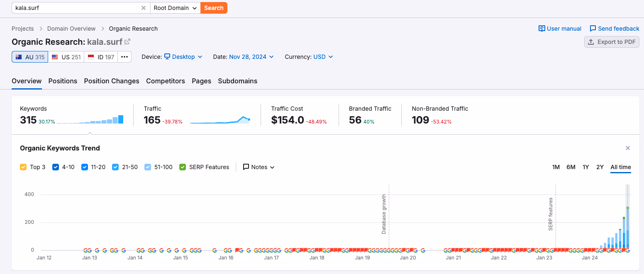The width and height of the screenshot is (644, 274).
Task: Click the Desktop monitor icon
Action: coord(167,57)
